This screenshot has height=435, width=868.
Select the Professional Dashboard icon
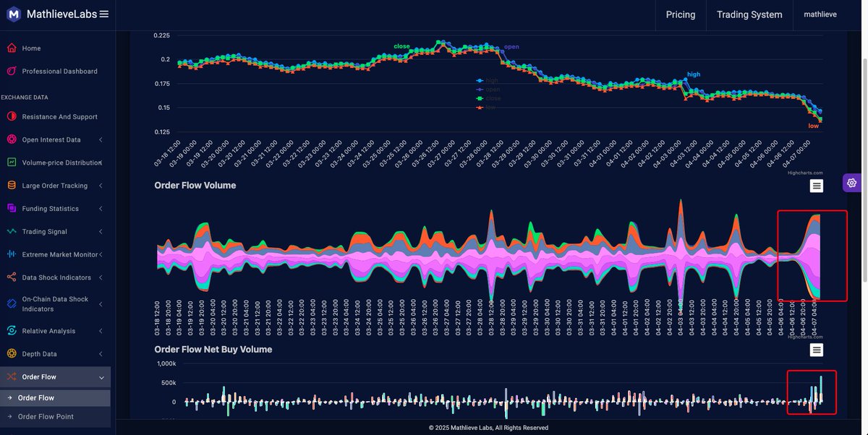[x=10, y=69]
